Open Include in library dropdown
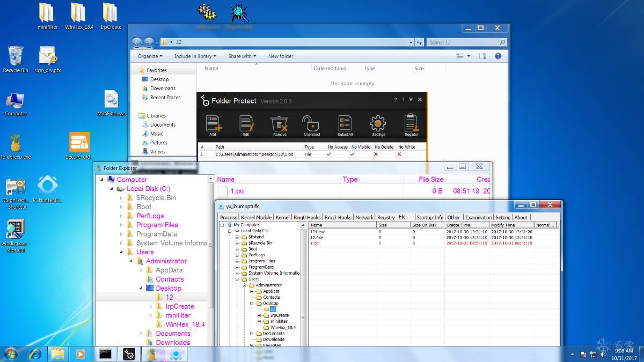 (x=195, y=56)
